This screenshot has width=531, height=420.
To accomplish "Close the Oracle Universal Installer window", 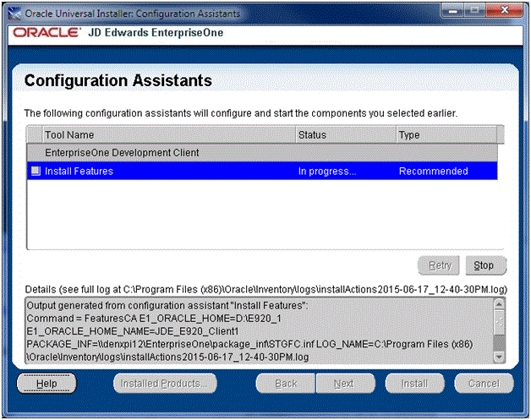I will tap(504, 10).
